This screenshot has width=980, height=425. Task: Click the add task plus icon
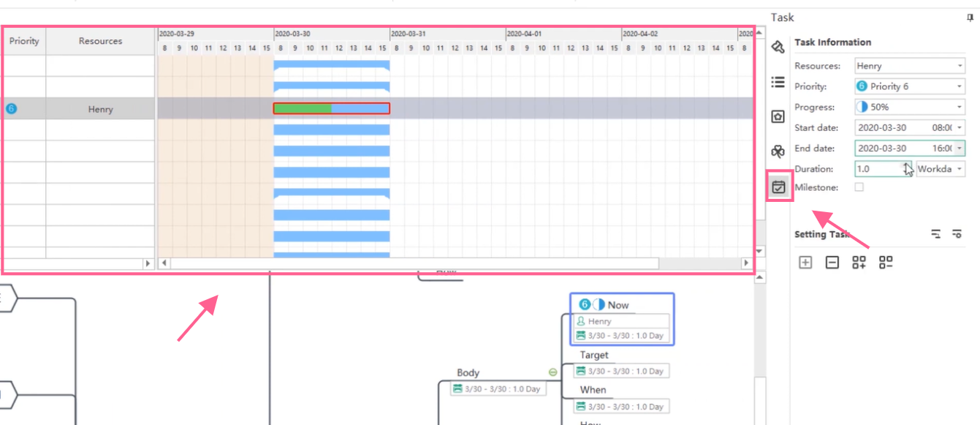click(805, 262)
